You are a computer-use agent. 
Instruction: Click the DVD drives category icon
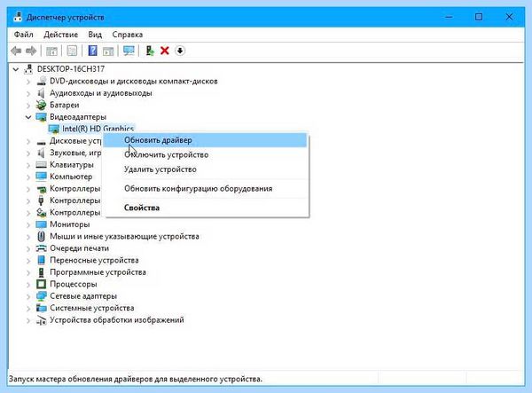point(42,81)
